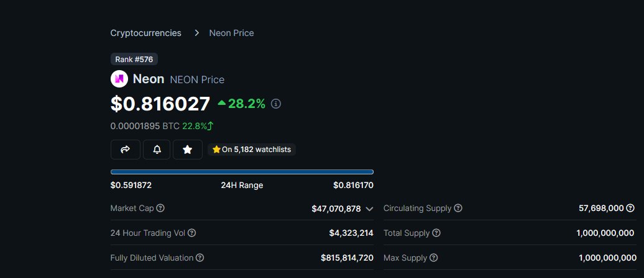Viewport: 644px width, 278px height.
Task: Click the Max Supply label
Action: (x=405, y=258)
